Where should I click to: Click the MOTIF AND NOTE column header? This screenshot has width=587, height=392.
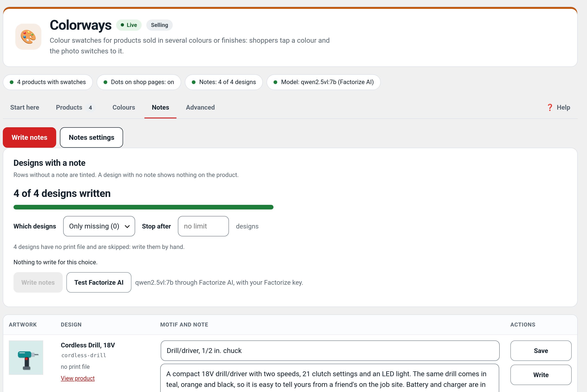click(184, 324)
